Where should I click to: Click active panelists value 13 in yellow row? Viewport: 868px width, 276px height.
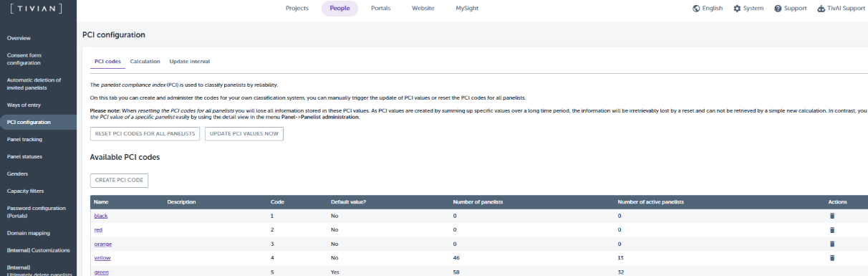[x=621, y=258]
